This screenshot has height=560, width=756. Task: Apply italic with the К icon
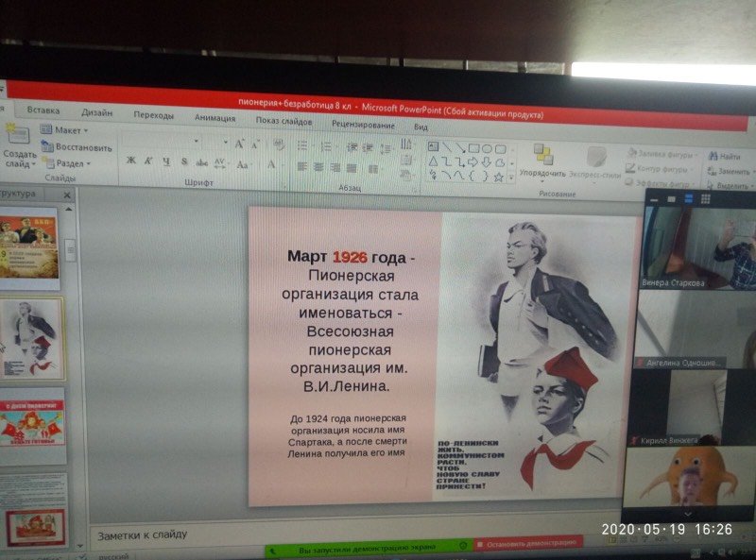pyautogui.click(x=148, y=161)
